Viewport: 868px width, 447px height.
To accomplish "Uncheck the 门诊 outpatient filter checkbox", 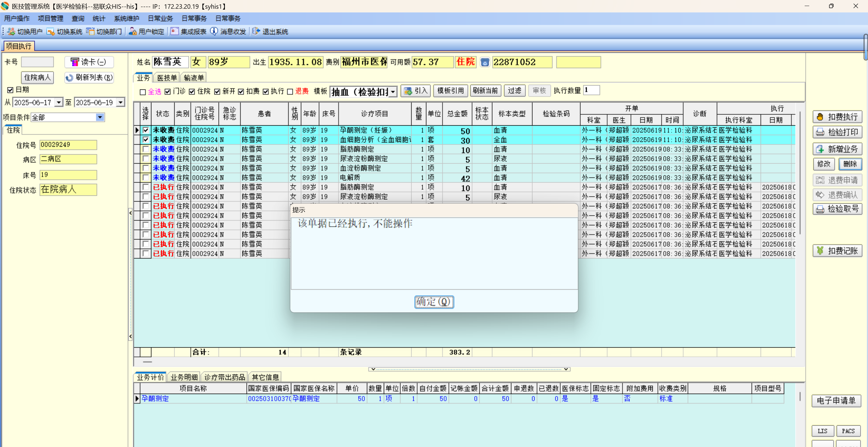I will point(168,92).
